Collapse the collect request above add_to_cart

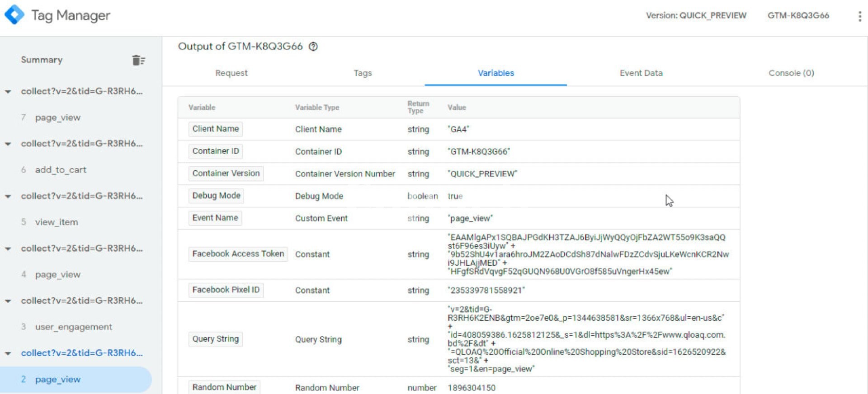click(x=8, y=144)
